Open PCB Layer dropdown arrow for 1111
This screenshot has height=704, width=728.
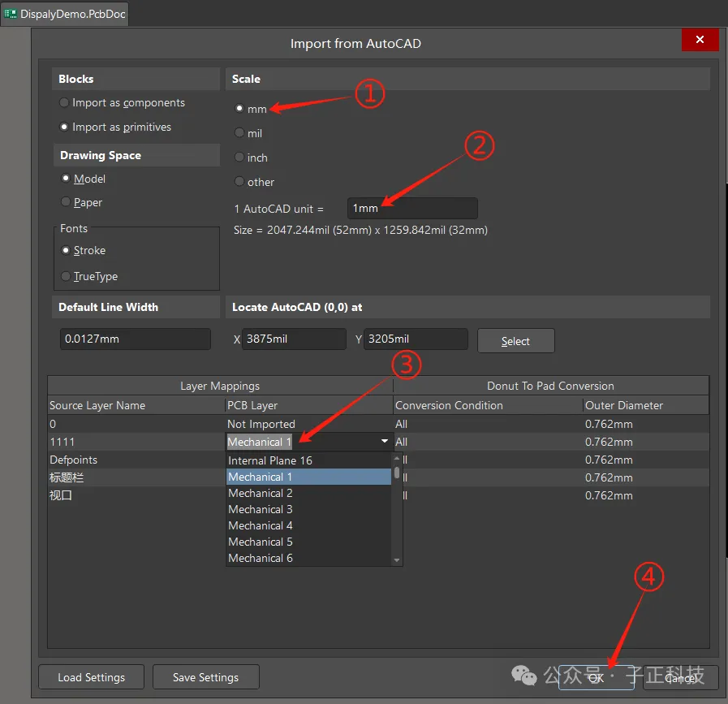385,441
